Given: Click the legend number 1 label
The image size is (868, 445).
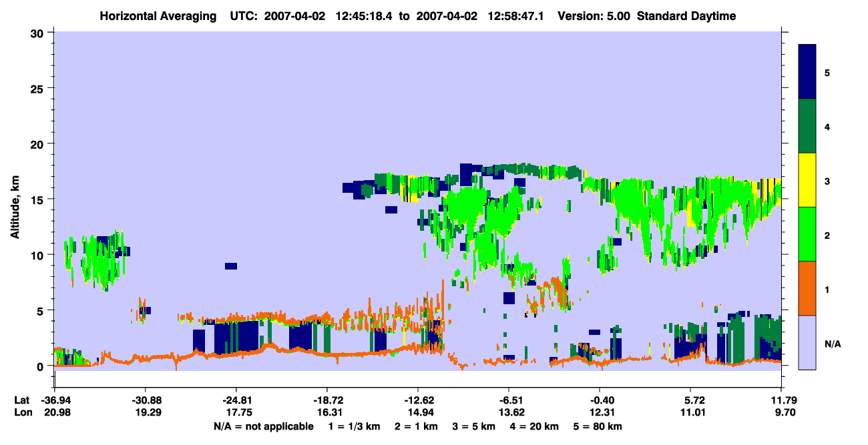Looking at the screenshot, I should click(827, 290).
